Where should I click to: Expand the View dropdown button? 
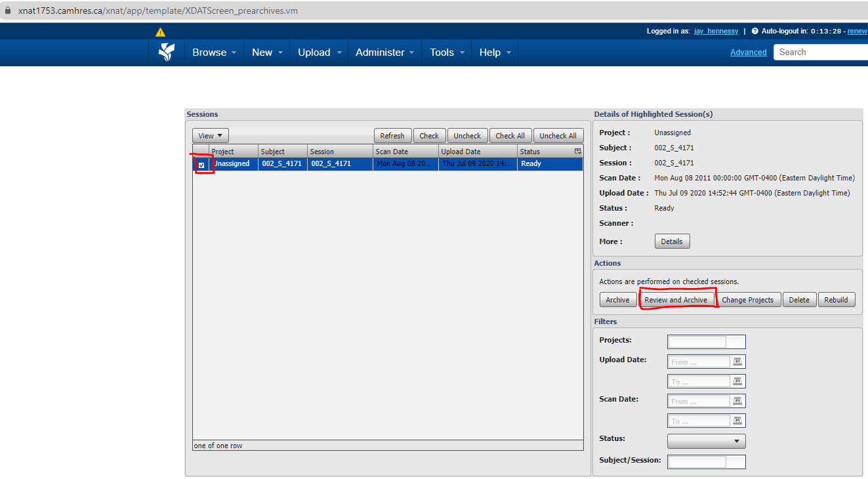tap(210, 136)
